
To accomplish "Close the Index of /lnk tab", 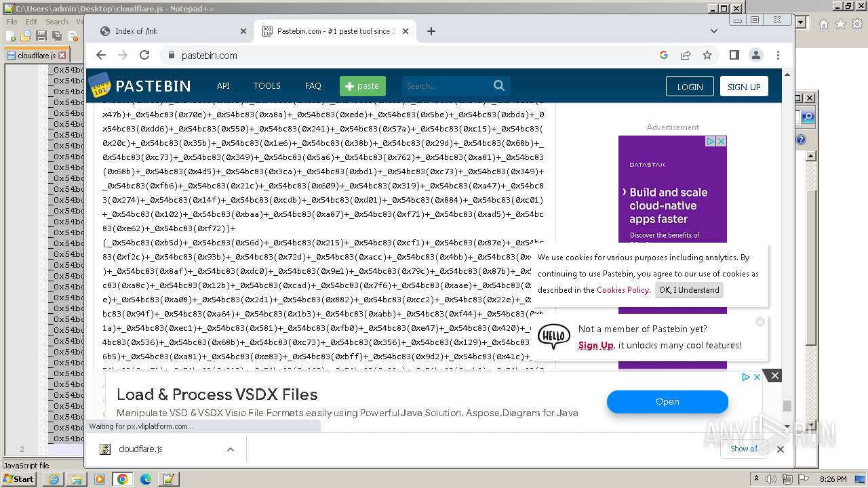I will click(243, 31).
